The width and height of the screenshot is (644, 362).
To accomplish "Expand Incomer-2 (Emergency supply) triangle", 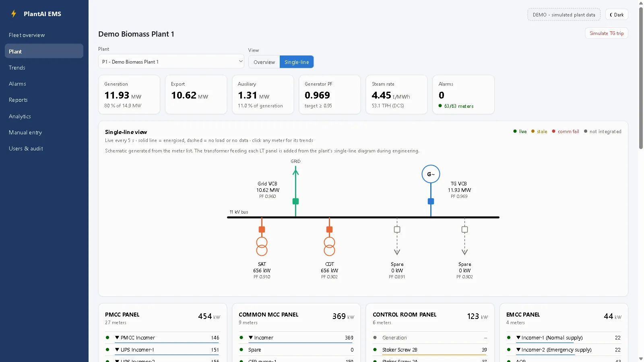I will (x=518, y=350).
